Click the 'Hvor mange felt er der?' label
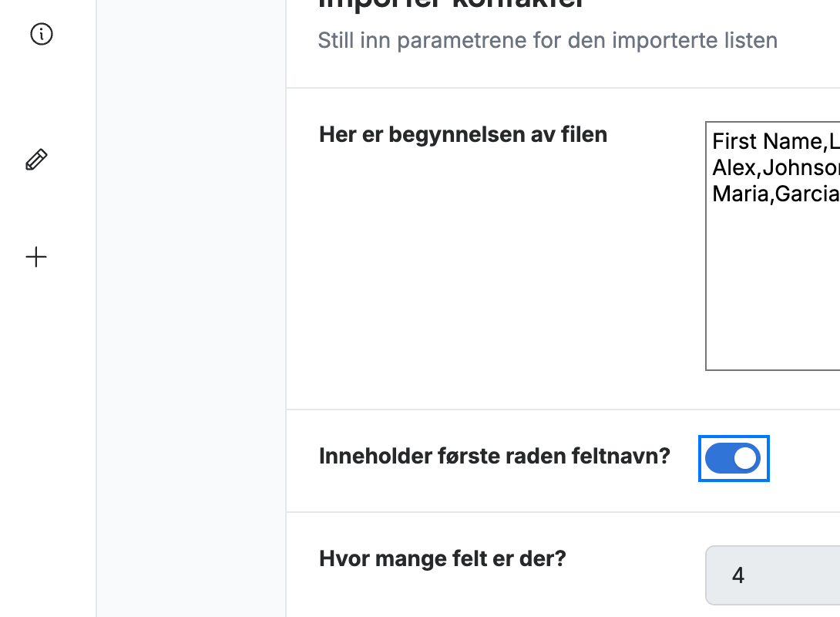This screenshot has height=617, width=840. [442, 558]
